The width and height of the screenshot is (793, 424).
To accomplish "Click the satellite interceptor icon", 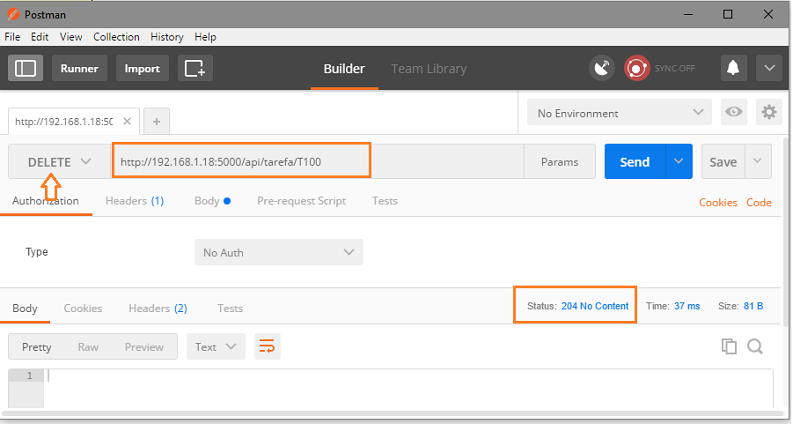I will pyautogui.click(x=601, y=68).
